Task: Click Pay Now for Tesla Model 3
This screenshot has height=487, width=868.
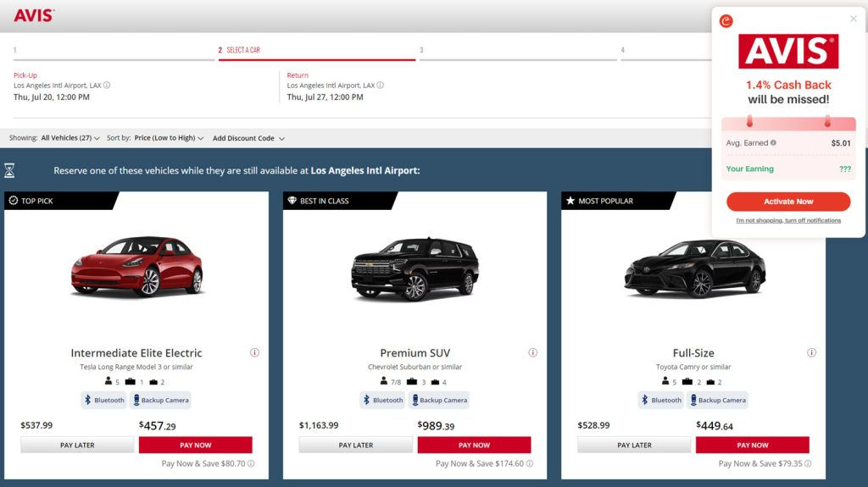Action: click(x=196, y=445)
